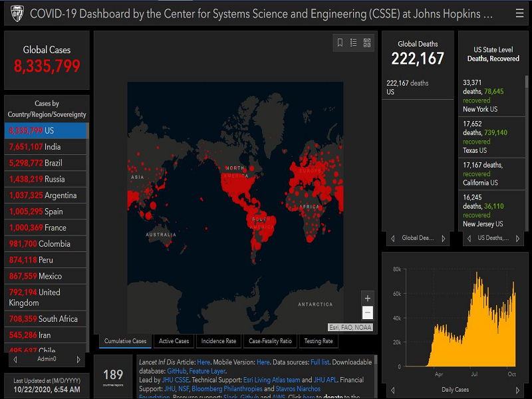Click the California US state entry
532x399 pixels.
[x=491, y=174]
